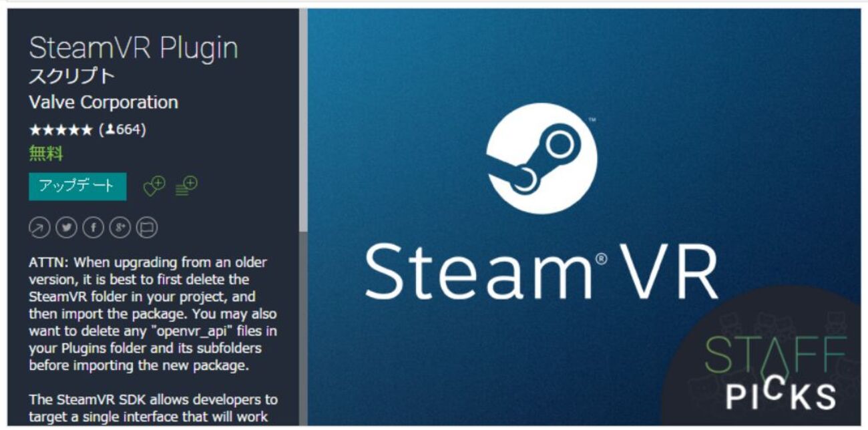Click the reviewer person icon beside 664
The height and width of the screenshot is (430, 868).
pos(111,130)
